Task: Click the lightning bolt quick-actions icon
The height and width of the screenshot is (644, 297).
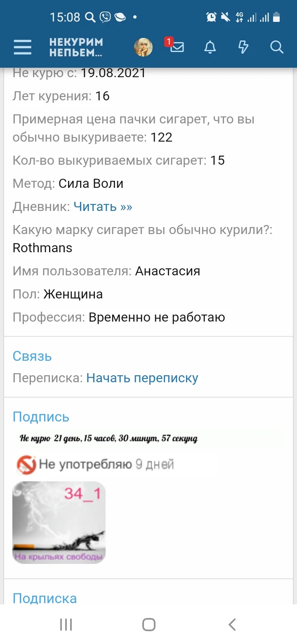Action: click(x=243, y=47)
